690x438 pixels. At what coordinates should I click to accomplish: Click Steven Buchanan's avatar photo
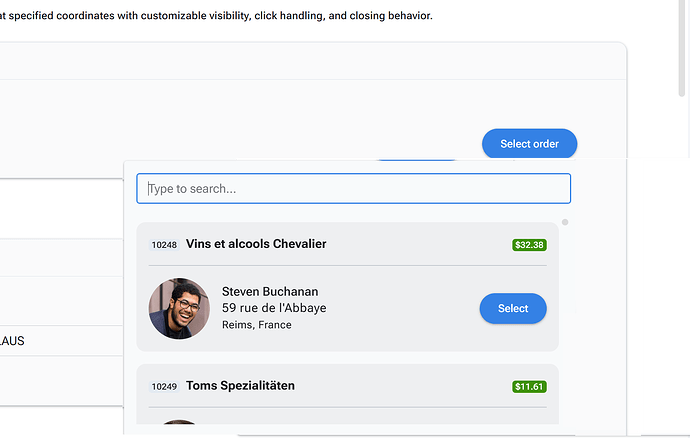[x=179, y=308]
